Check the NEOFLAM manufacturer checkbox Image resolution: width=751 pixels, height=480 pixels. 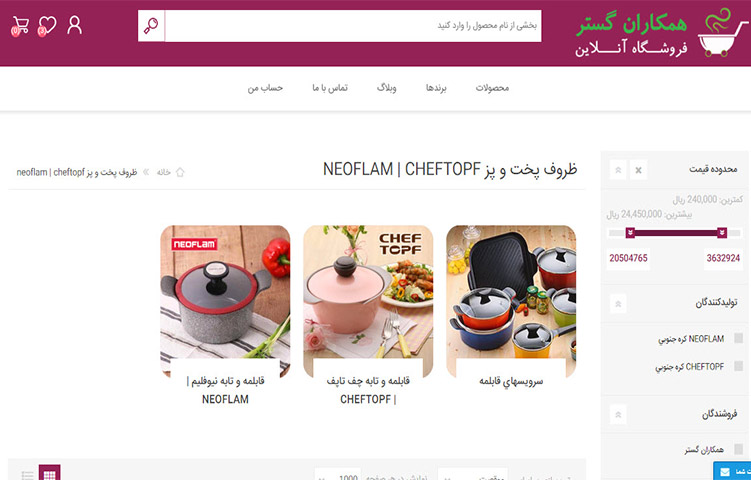coord(739,338)
